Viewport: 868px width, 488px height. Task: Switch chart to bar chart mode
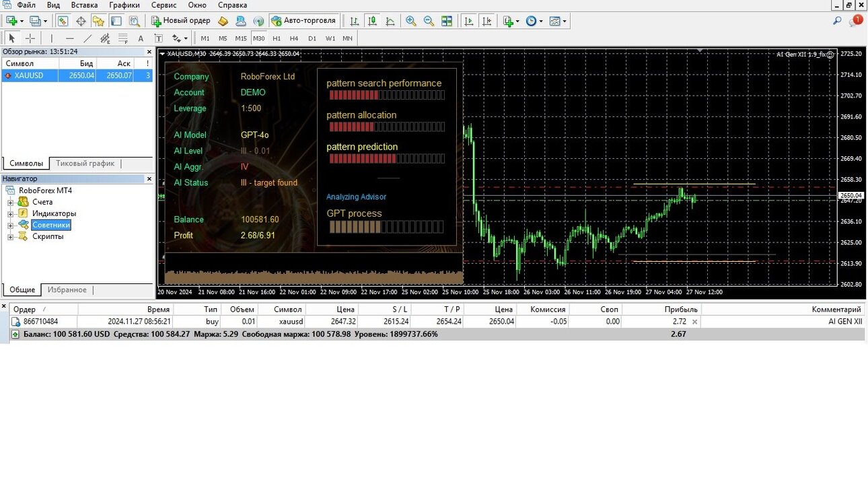coord(355,21)
